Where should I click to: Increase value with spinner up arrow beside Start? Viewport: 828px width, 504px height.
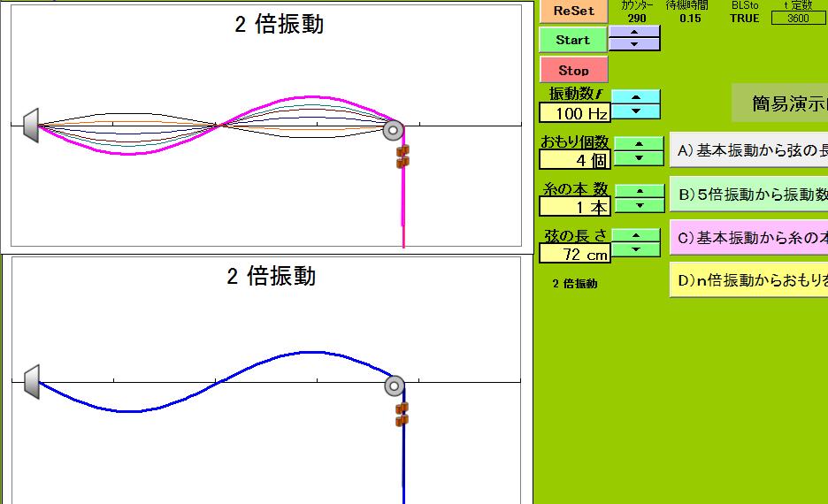coord(634,32)
